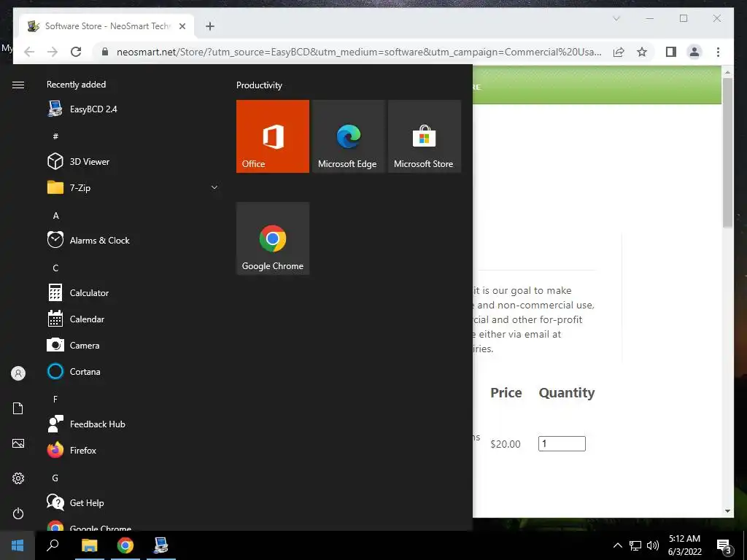Expand the 7-Zip folder chevron
The image size is (747, 560).
(x=214, y=187)
